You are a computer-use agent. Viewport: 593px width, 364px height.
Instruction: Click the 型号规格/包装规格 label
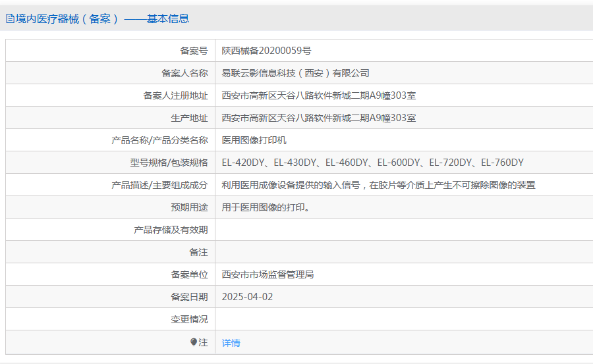click(169, 163)
